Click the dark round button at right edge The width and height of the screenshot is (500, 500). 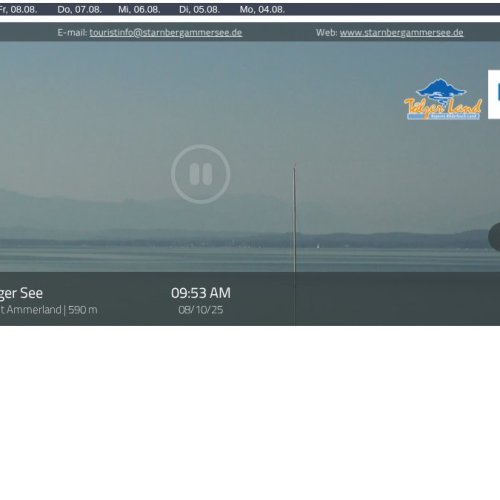click(494, 237)
